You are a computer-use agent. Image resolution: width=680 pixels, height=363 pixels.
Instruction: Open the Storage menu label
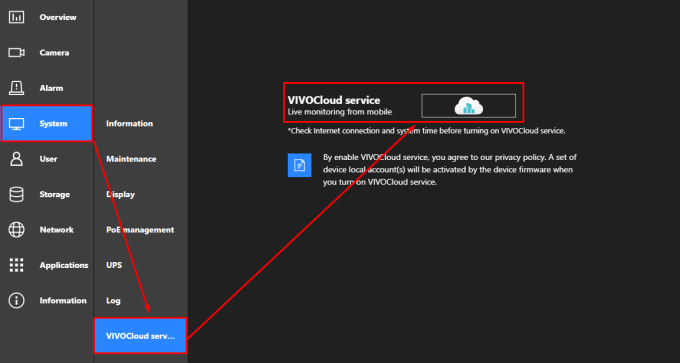pyautogui.click(x=55, y=194)
